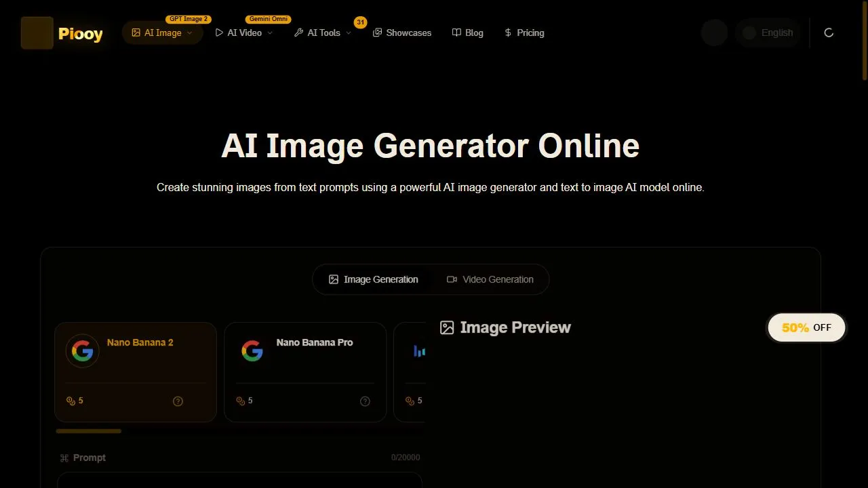Click credits coin icon on Nano Banana 2
This screenshot has width=868, height=488.
[71, 401]
